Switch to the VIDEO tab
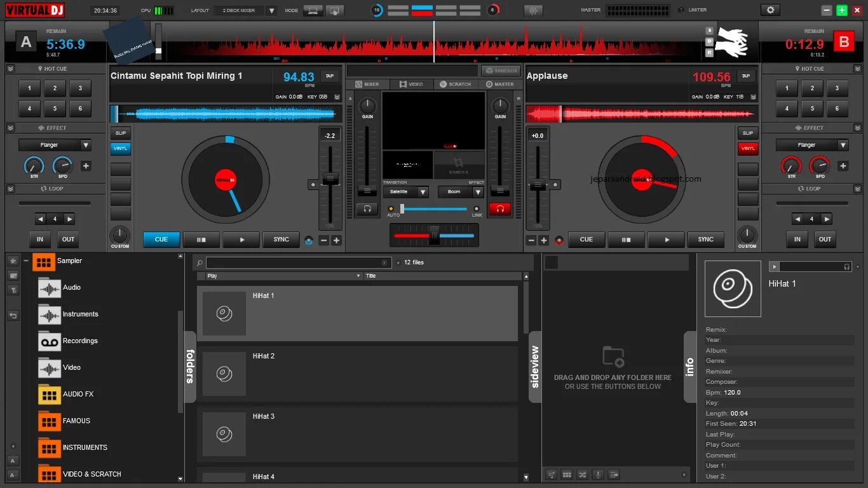The image size is (868, 488). (x=410, y=84)
